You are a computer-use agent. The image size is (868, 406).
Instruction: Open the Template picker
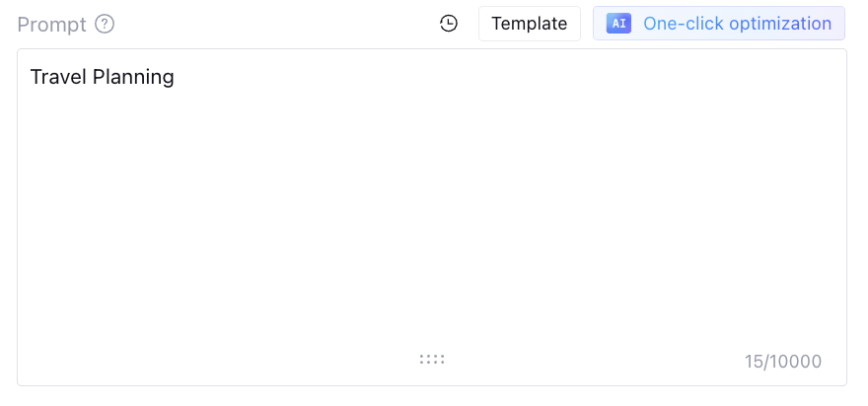coord(530,24)
